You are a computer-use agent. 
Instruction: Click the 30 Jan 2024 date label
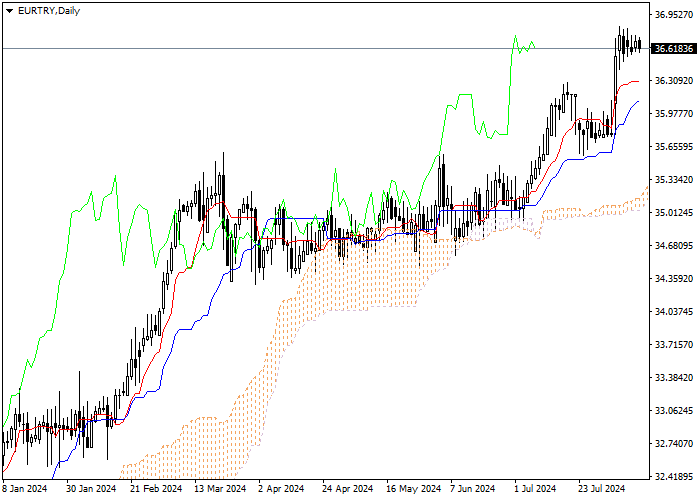point(91,489)
